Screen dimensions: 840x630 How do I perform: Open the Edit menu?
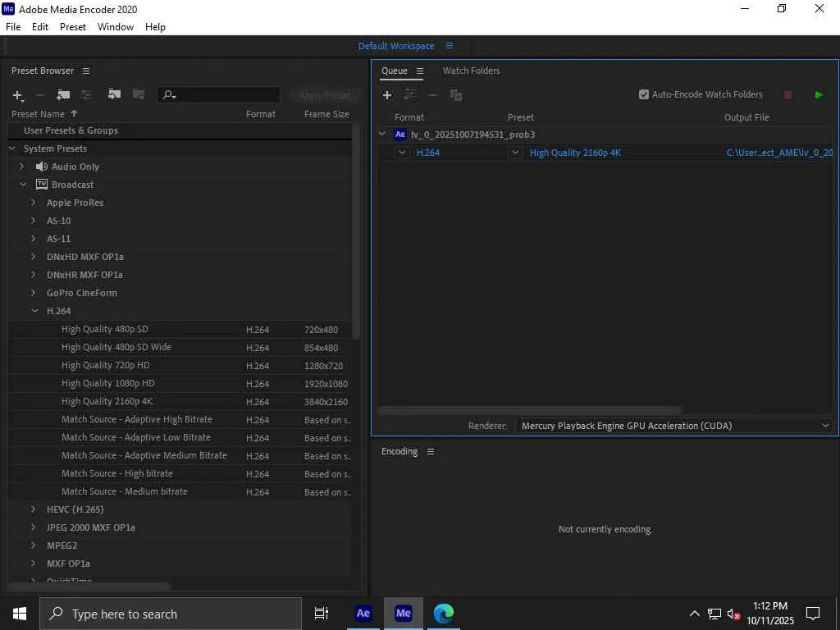coord(40,27)
